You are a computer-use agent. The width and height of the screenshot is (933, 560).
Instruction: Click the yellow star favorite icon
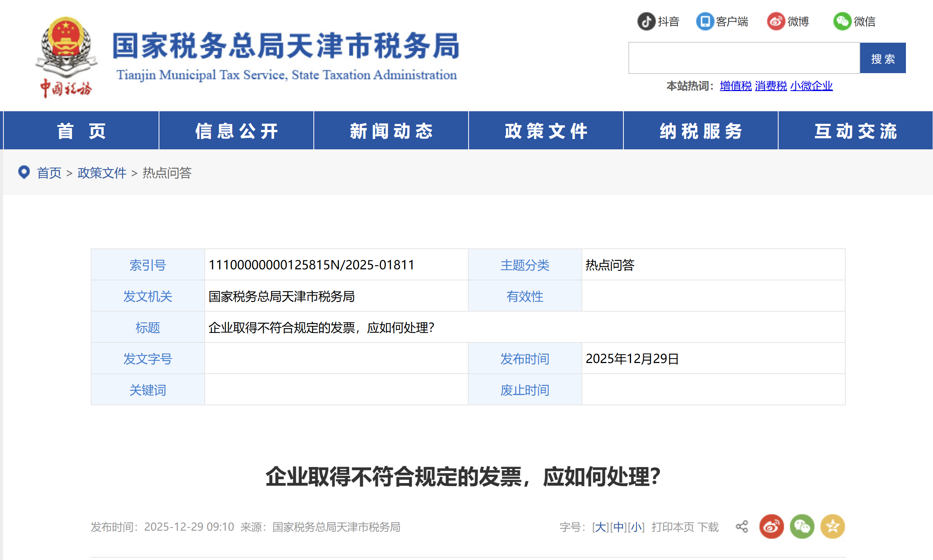[832, 527]
